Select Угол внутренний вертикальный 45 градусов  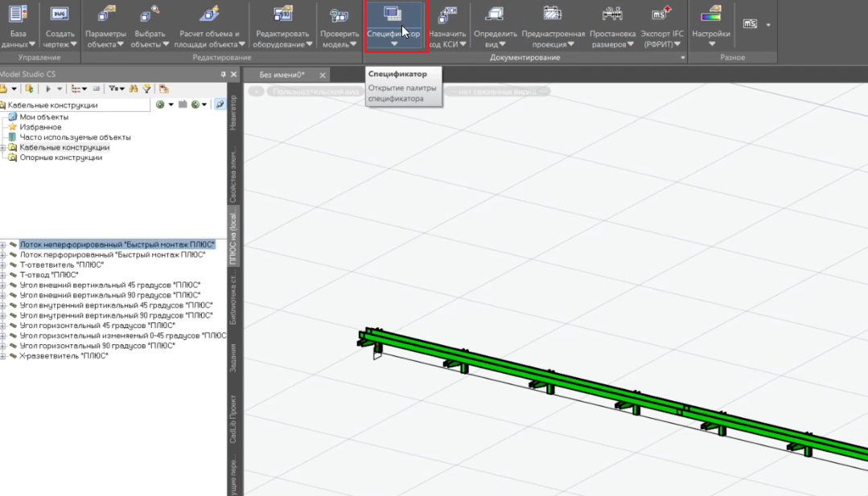[116, 305]
